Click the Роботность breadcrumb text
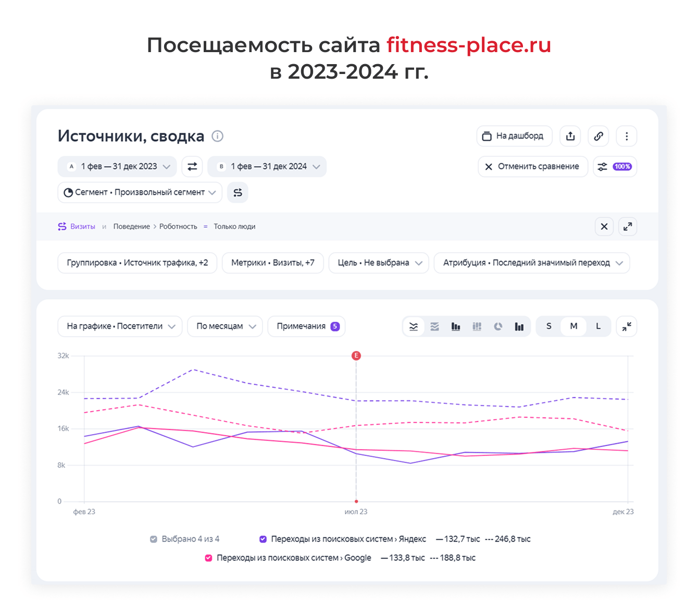This screenshot has width=698, height=616. [178, 226]
